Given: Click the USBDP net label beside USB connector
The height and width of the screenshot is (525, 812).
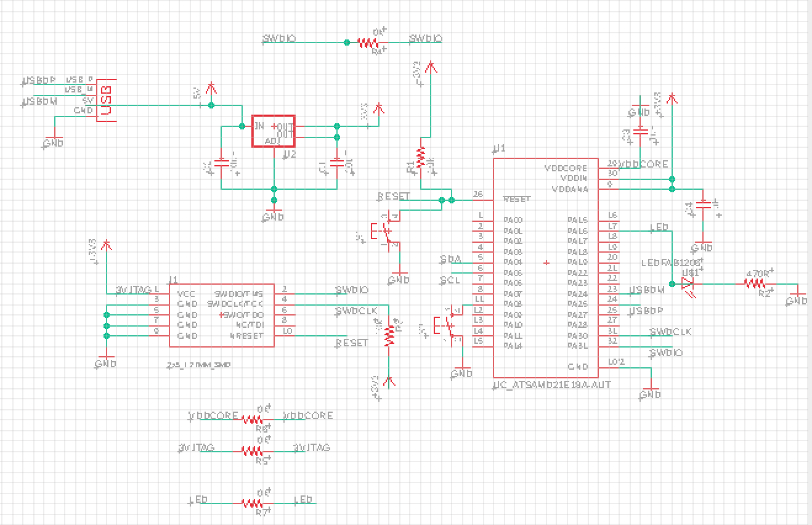Looking at the screenshot, I should click(39, 81).
